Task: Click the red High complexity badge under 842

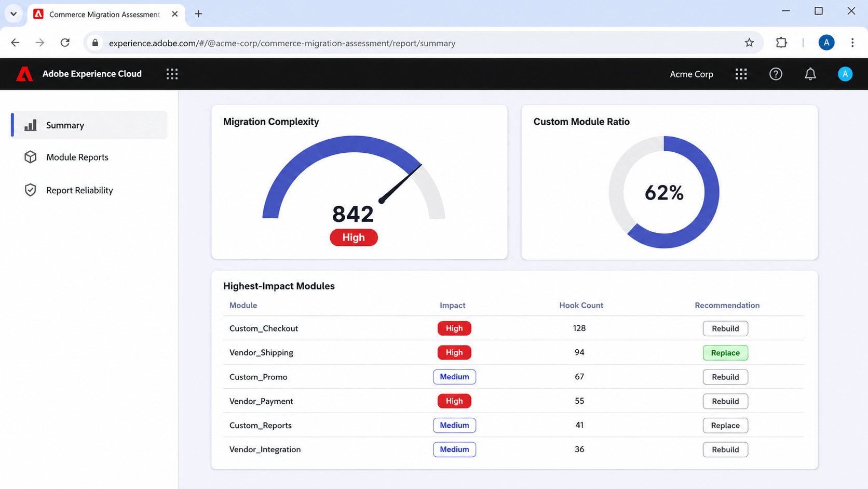Action: (x=354, y=237)
